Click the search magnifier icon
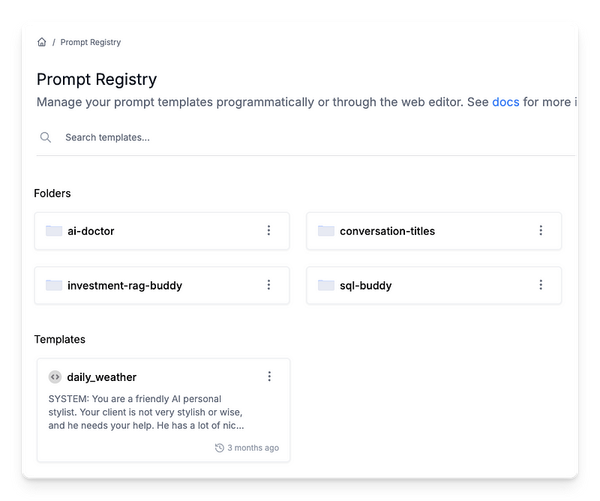Viewport: 600px width, 501px height. pos(46,137)
